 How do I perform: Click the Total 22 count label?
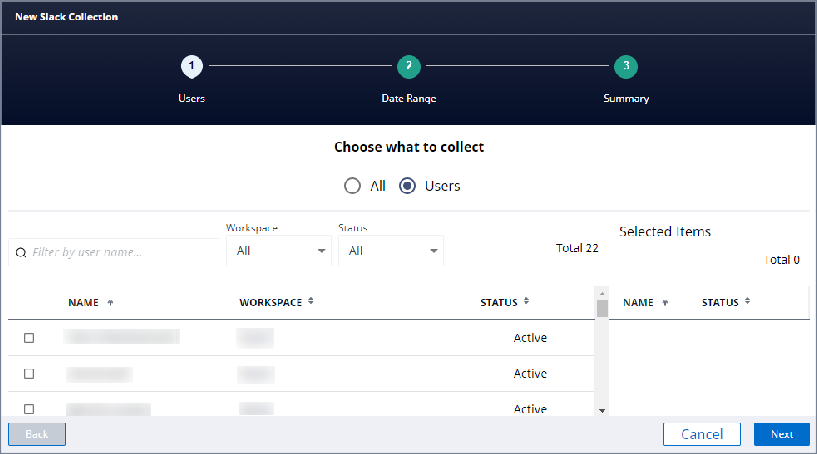tap(577, 248)
